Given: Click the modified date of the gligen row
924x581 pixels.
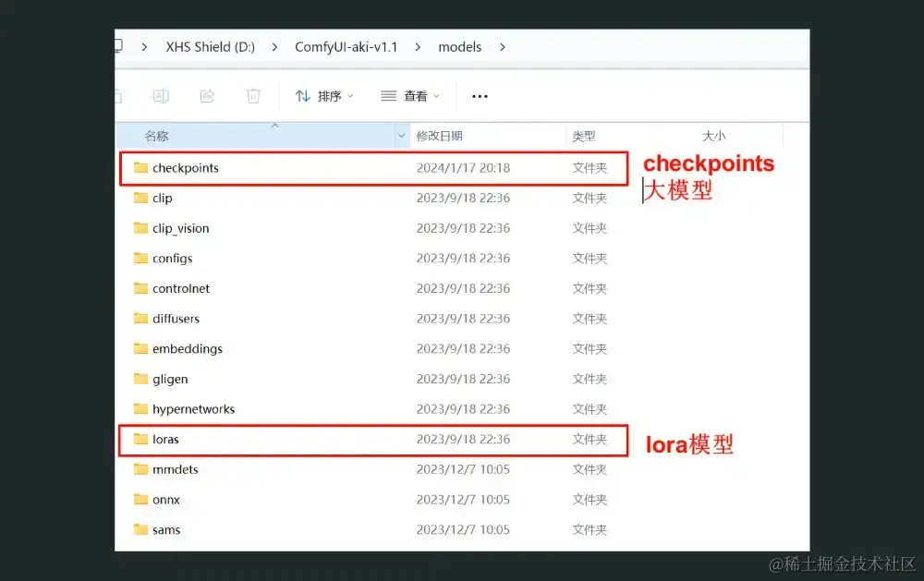Looking at the screenshot, I should (463, 379).
